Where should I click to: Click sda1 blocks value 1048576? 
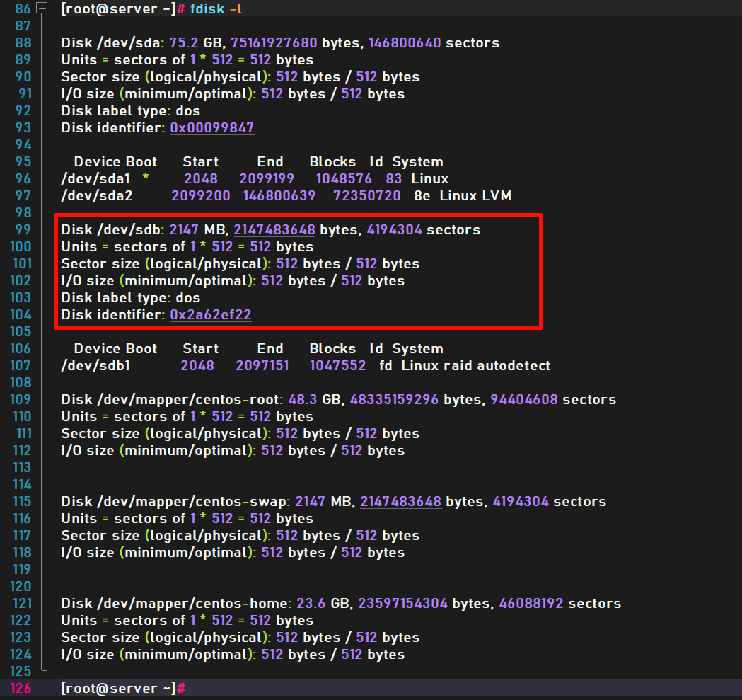point(344,178)
